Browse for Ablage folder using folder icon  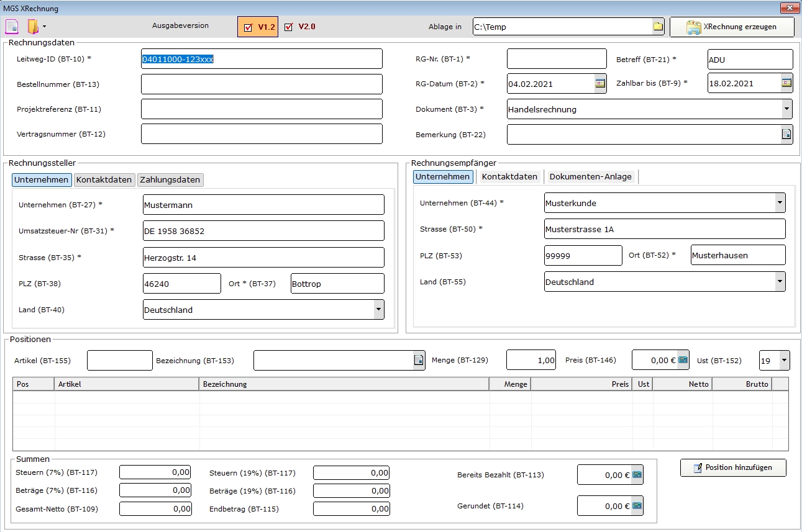(x=658, y=27)
